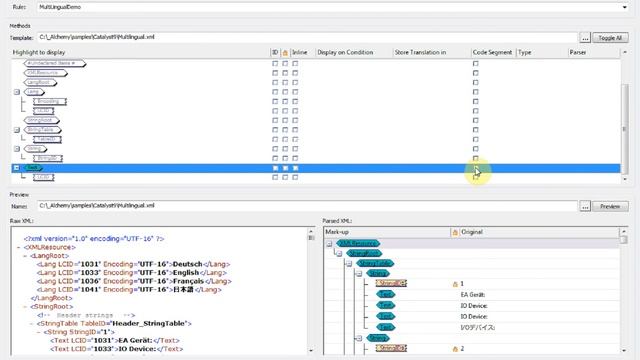Select the LCID attribute tag under Lang
The height and width of the screenshot is (360, 640).
click(44, 111)
